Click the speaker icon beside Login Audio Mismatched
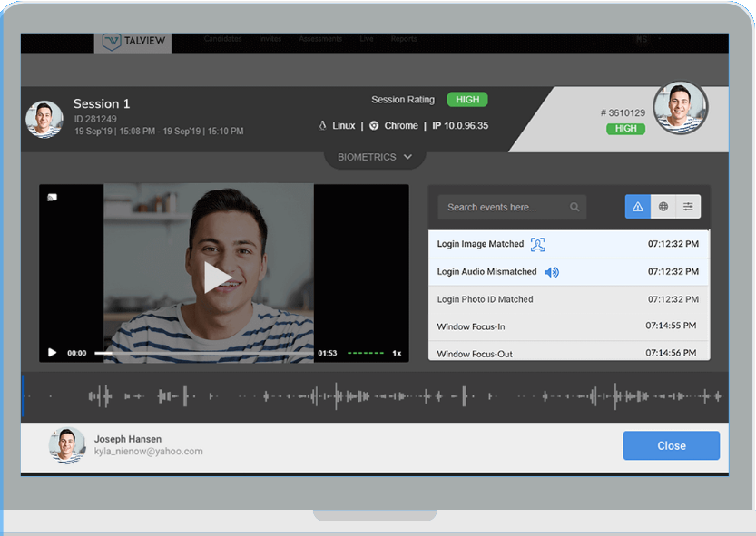756x536 pixels. tap(551, 272)
